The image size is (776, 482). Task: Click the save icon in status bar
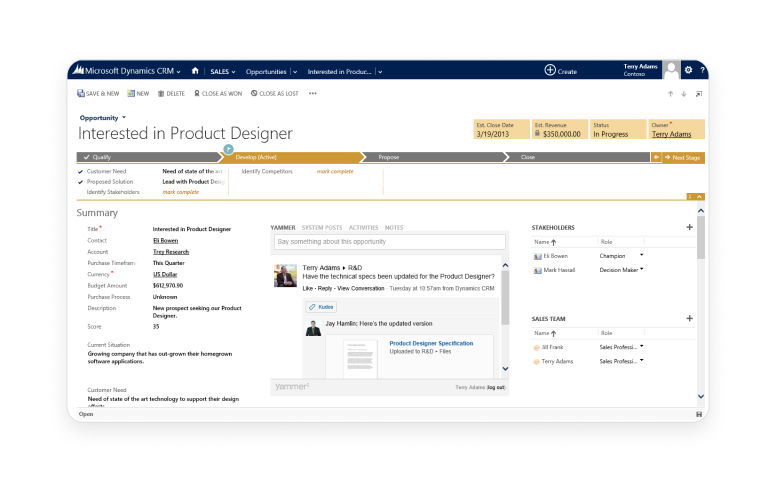[x=699, y=414]
